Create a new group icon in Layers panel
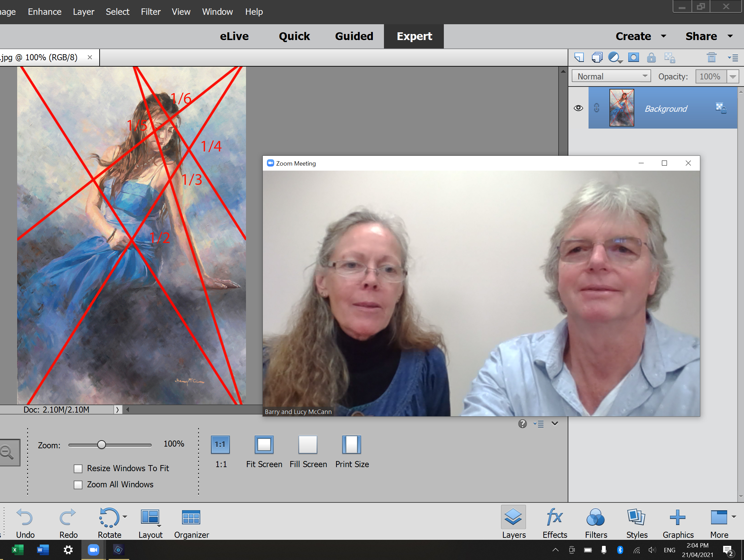The height and width of the screenshot is (560, 744). point(597,58)
